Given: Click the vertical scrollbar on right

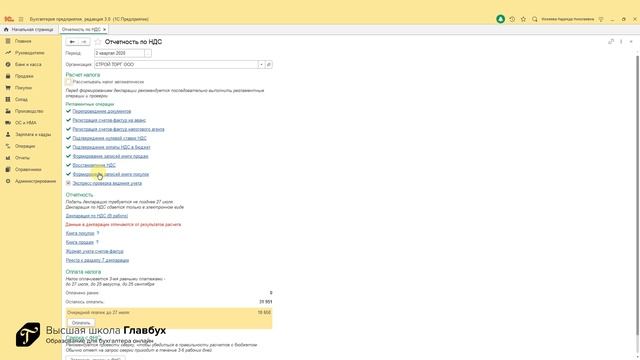Looking at the screenshot, I should (637, 196).
